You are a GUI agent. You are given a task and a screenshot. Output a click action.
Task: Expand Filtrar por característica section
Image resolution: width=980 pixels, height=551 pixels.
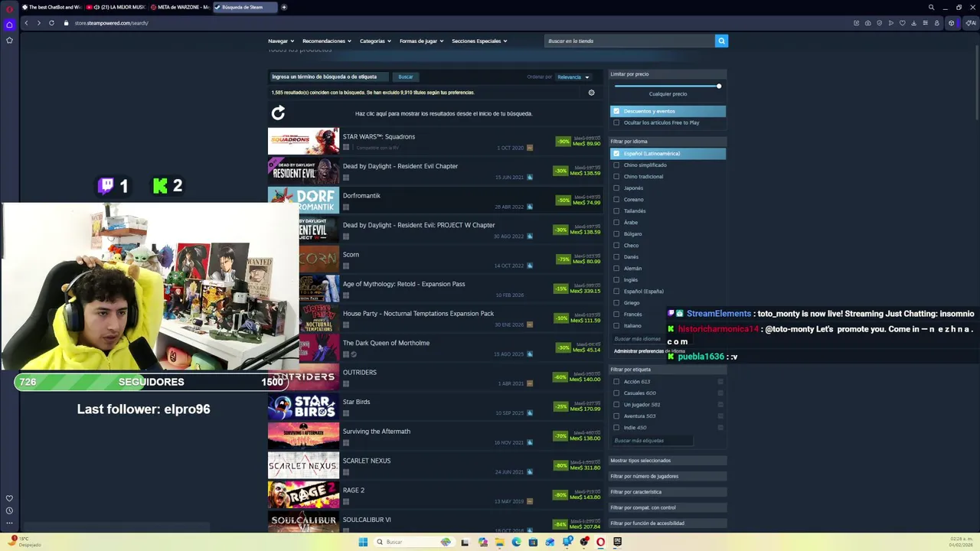click(x=667, y=491)
